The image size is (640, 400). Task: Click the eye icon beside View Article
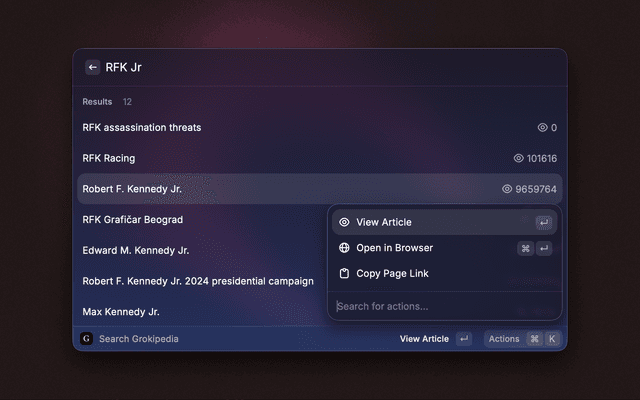click(x=344, y=222)
